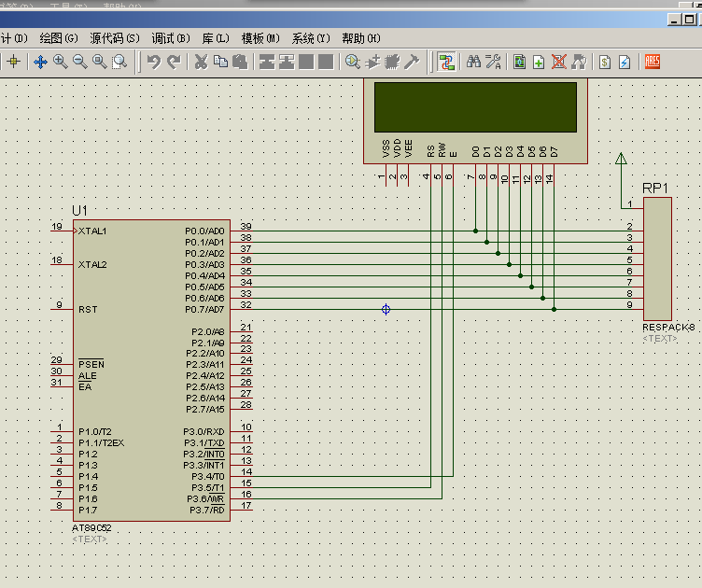Select the pan/re-centre view icon
Viewport: 702px width, 588px height.
point(40,62)
